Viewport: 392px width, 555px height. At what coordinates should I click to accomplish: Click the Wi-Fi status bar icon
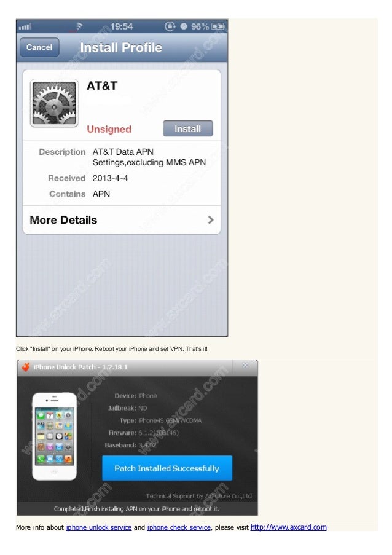[79, 26]
